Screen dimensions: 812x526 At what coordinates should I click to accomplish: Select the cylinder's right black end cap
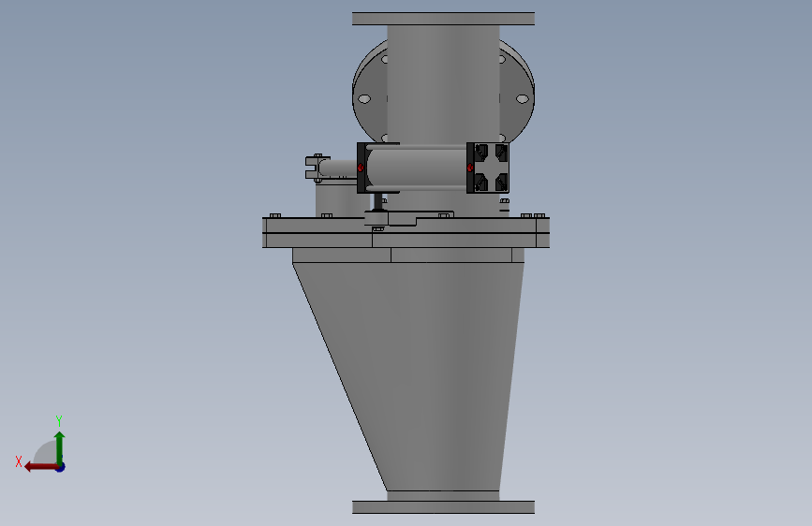488,168
